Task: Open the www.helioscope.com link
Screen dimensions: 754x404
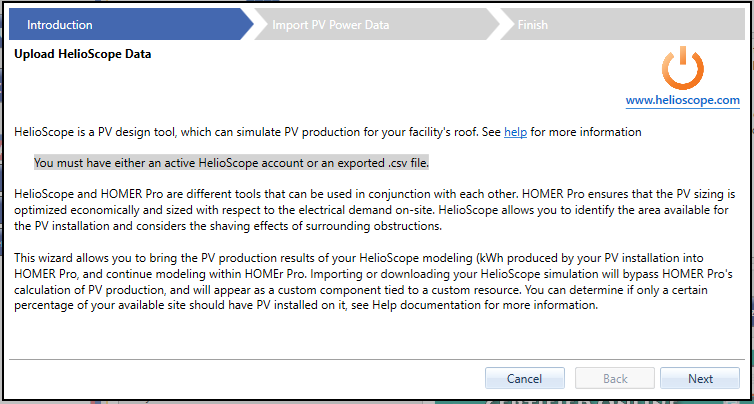Action: [682, 100]
